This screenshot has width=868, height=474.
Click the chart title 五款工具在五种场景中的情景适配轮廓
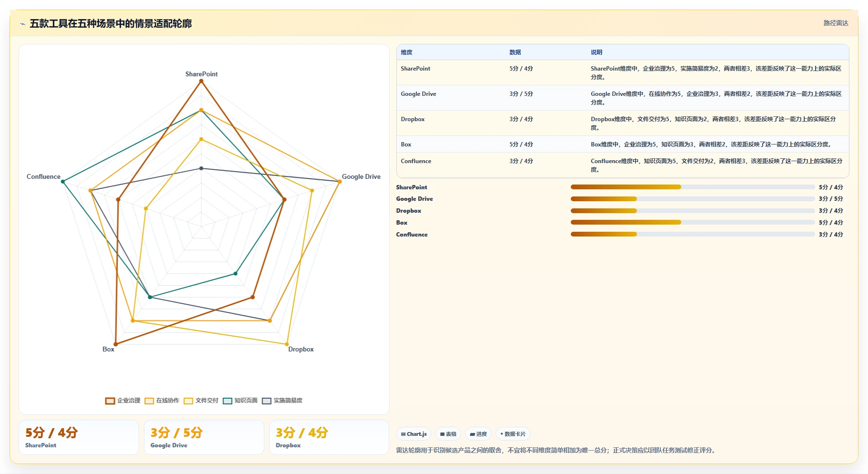point(111,23)
